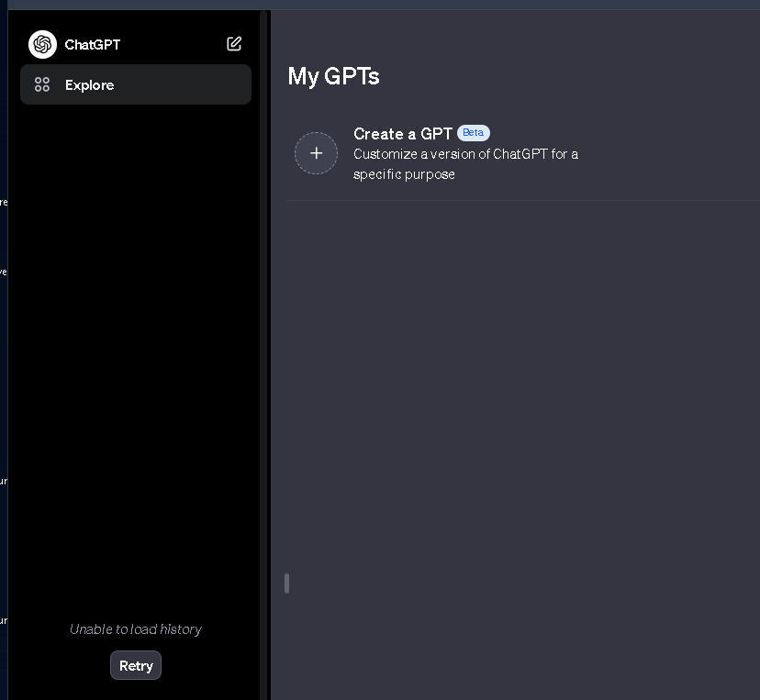Click the My GPTs heading
Viewport: 760px width, 700px height.
(x=333, y=76)
